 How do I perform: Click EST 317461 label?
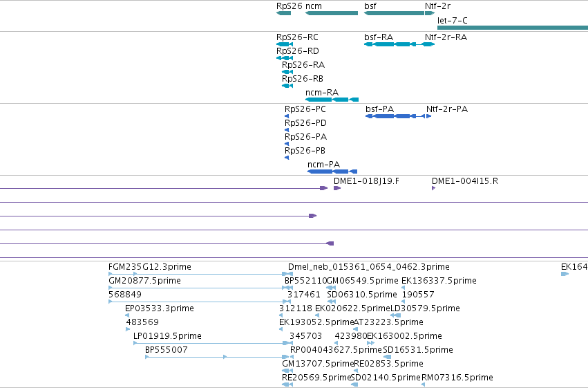pyautogui.click(x=304, y=295)
